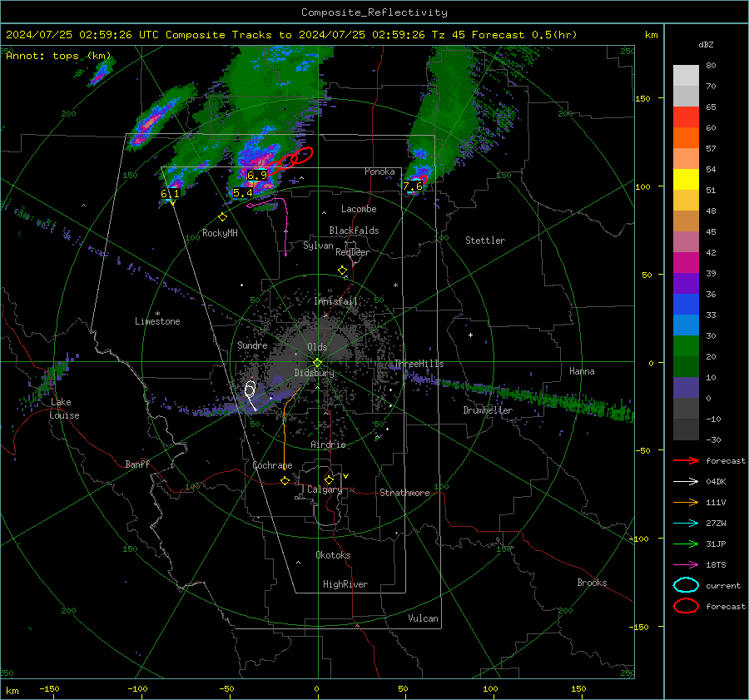Click the red 'forecast' ellipse legend symbol

click(x=686, y=606)
